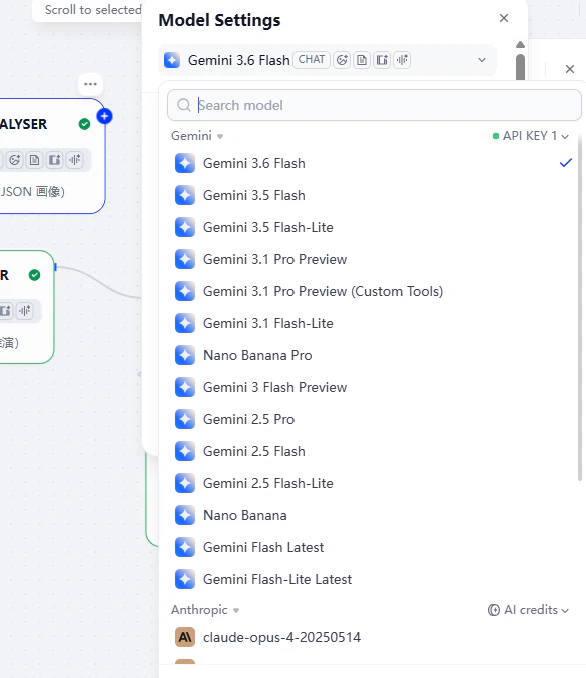Screen dimensions: 586x678
Task: Click image capability icon in model selector
Action: click(x=382, y=60)
